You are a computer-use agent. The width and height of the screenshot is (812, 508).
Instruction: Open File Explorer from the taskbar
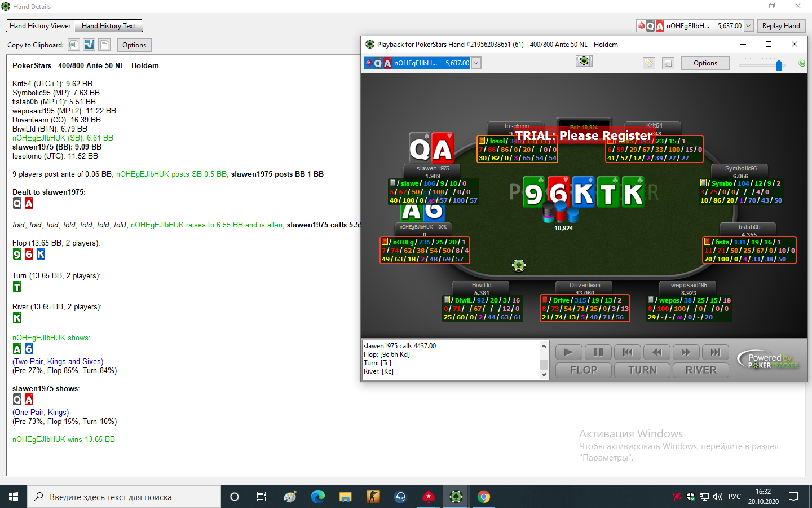[x=346, y=497]
